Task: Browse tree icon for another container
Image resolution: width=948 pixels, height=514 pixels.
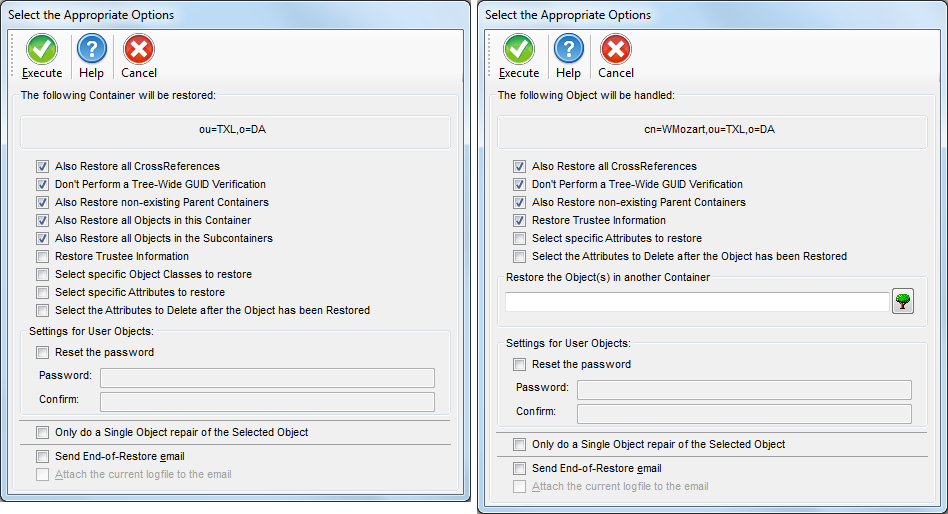Action: coord(903,301)
